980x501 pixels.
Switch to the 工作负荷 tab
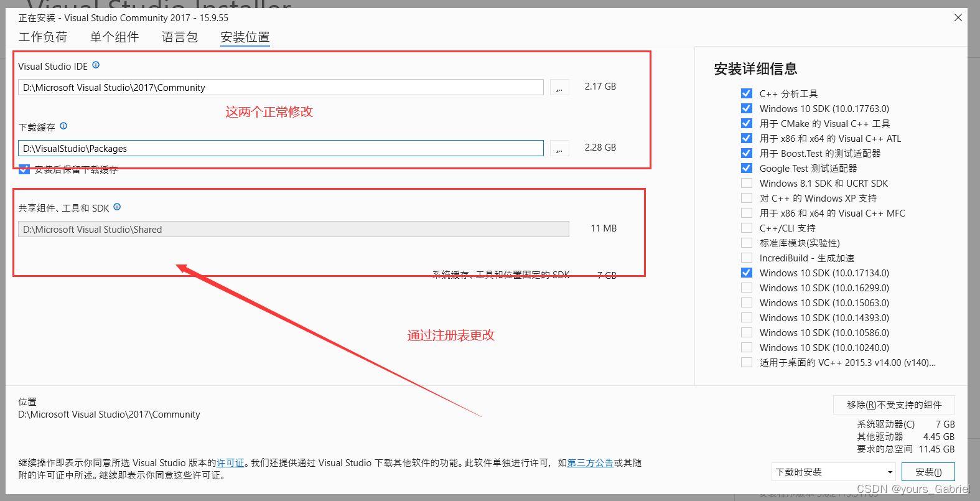pos(43,37)
